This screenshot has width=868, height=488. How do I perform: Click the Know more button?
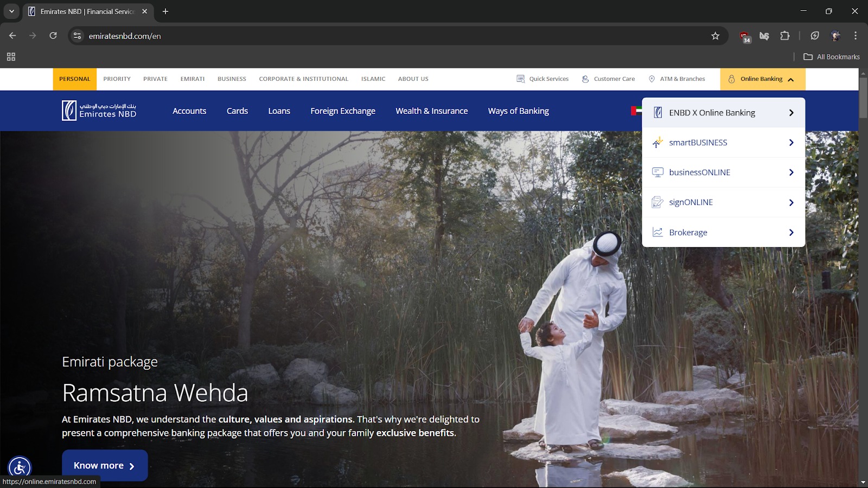105,465
